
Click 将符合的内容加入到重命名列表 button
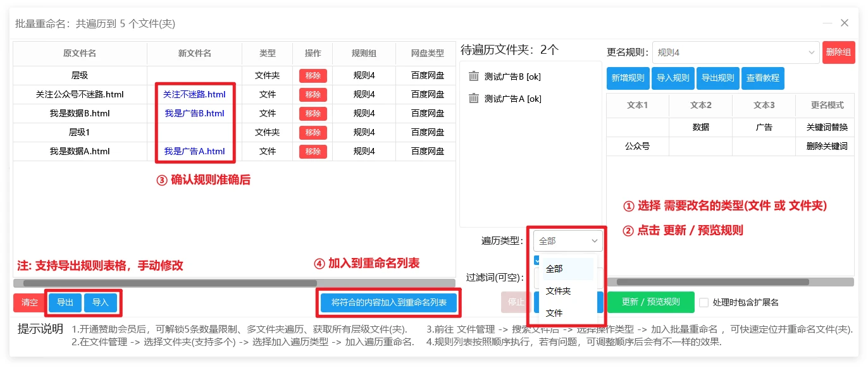click(x=389, y=302)
